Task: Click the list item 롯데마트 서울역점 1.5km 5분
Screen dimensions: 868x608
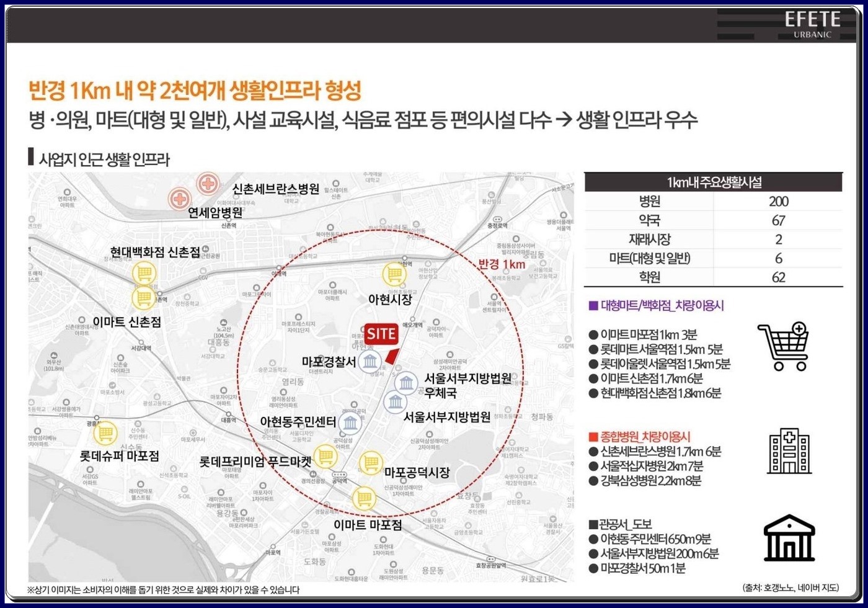Action: click(x=656, y=349)
